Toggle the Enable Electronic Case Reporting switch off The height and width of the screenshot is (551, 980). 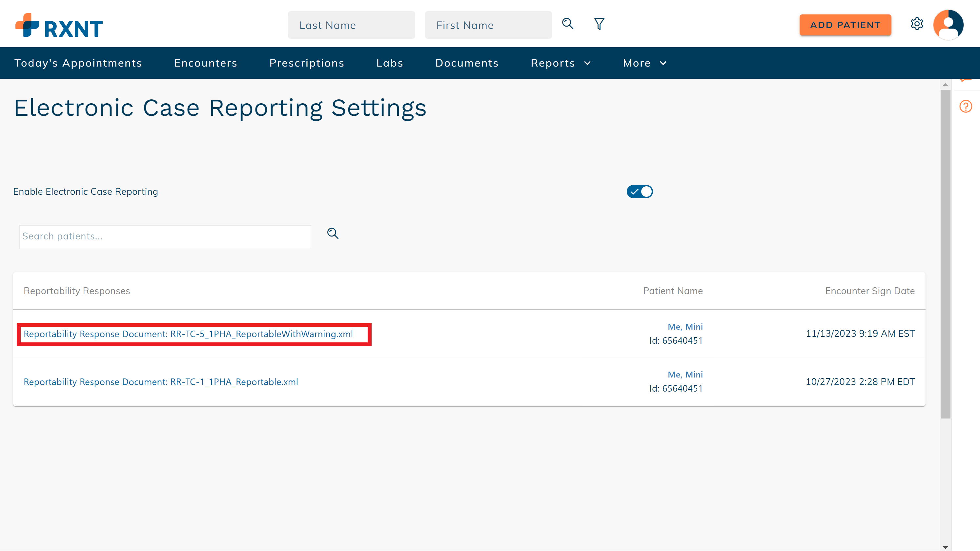point(640,192)
